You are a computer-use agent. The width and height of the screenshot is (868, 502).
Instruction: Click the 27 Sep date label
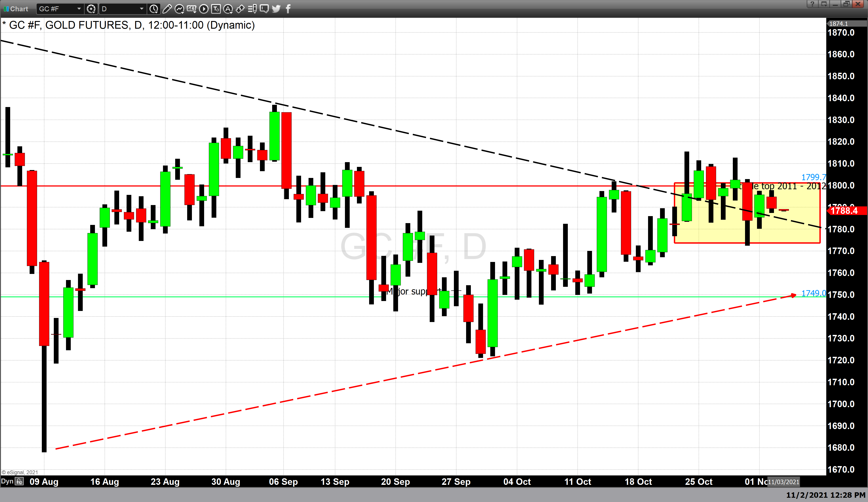pos(456,482)
